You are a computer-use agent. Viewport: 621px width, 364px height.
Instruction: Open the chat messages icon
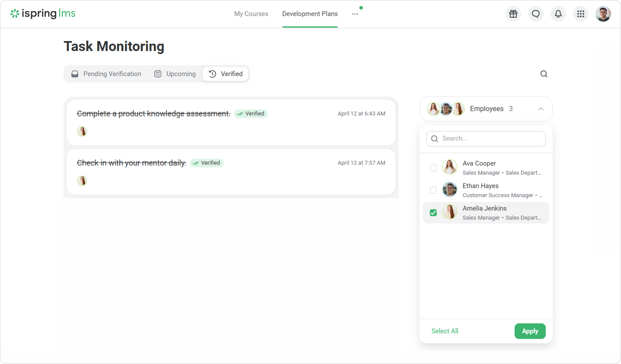(536, 14)
